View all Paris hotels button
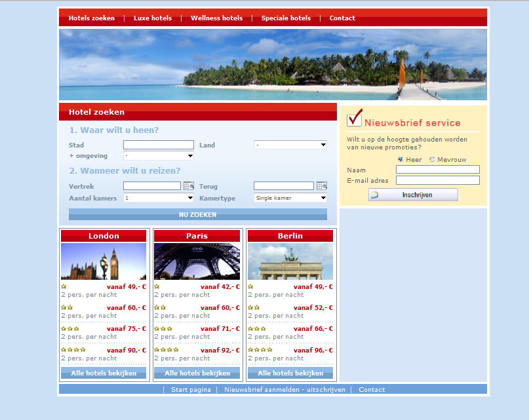The height and width of the screenshot is (420, 529). [197, 373]
